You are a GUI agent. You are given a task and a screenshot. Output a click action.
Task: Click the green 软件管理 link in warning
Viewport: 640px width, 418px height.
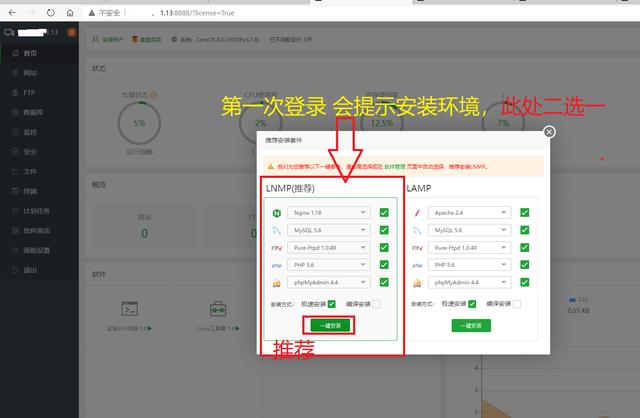[x=395, y=167]
